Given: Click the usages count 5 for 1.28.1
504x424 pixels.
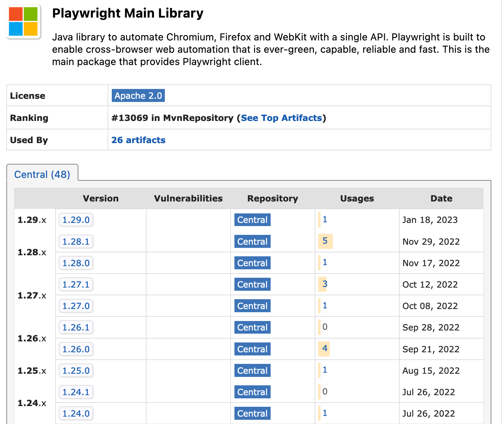Looking at the screenshot, I should [325, 242].
